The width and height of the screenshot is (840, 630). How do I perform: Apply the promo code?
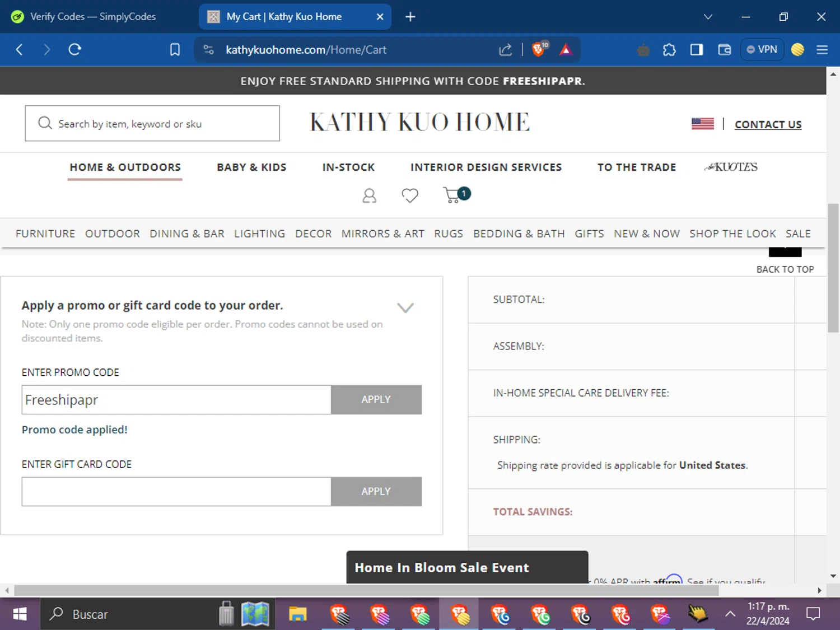[x=376, y=400]
